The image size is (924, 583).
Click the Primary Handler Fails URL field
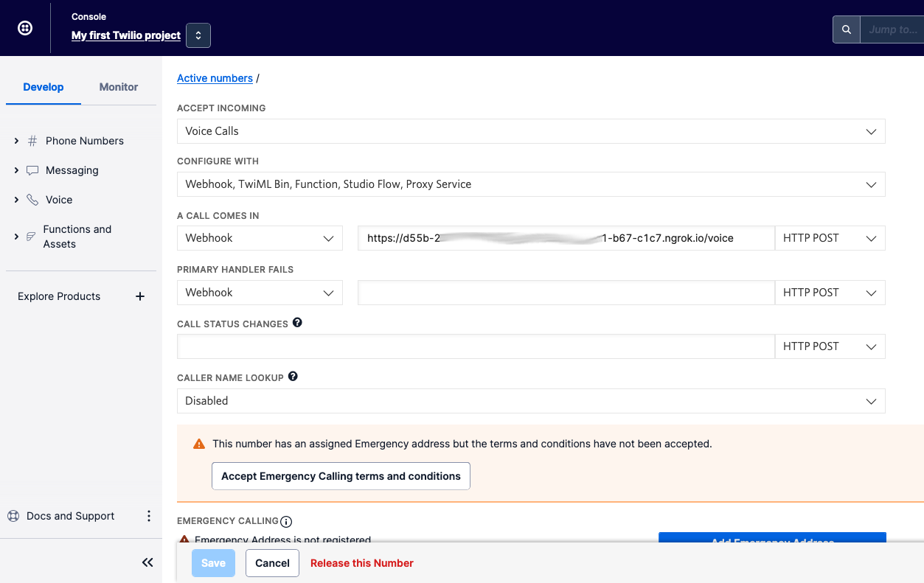[566, 293]
